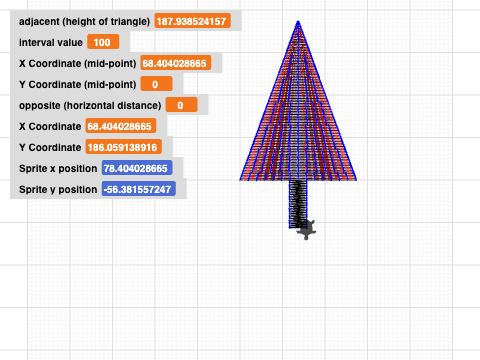Click the Y Coordinate value 186.059138916
Screen dimensions: 480x360
tap(124, 147)
